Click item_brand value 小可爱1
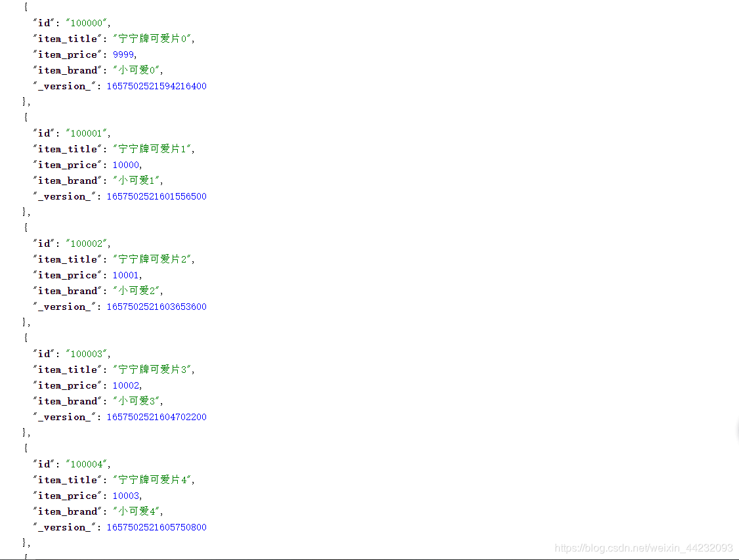The image size is (739, 560). pos(137,181)
